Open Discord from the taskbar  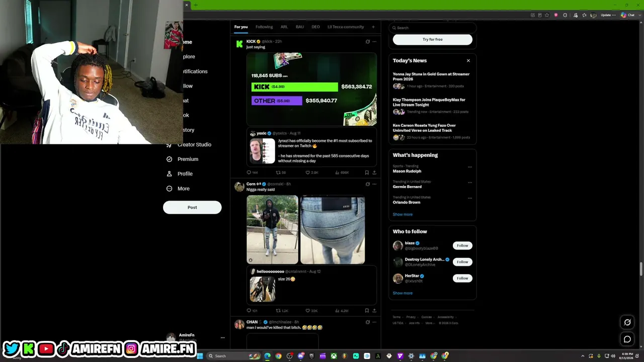point(301,356)
